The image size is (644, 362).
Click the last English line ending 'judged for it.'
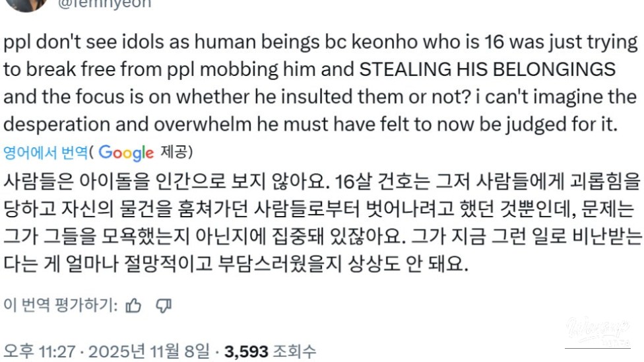tap(310, 124)
